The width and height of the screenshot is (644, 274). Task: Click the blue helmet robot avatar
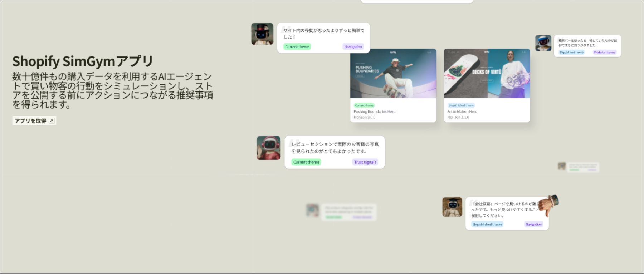543,43
